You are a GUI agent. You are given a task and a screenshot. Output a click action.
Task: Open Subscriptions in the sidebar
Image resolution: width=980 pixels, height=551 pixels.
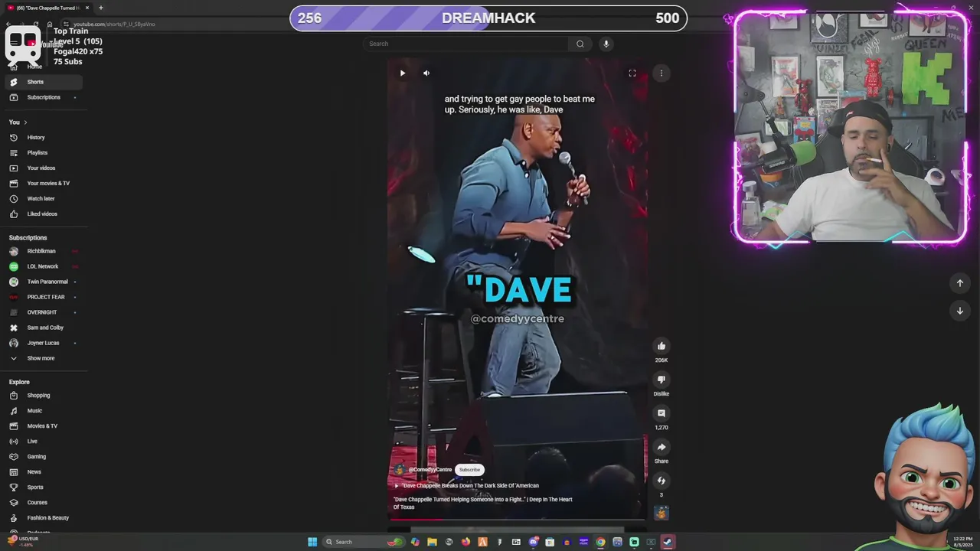[43, 97]
